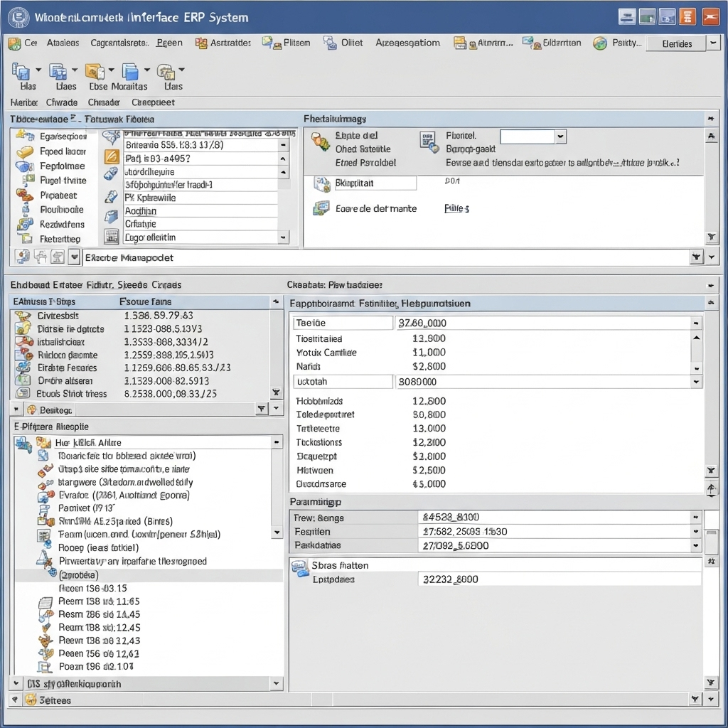This screenshot has height=728, width=728.
Task: Click the icon left of Skipatitalt field
Action: [320, 183]
